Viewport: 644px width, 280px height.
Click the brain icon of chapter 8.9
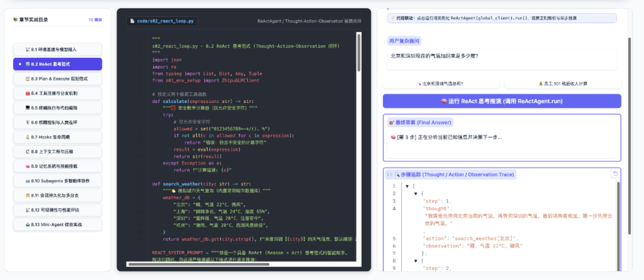pyautogui.click(x=28, y=166)
